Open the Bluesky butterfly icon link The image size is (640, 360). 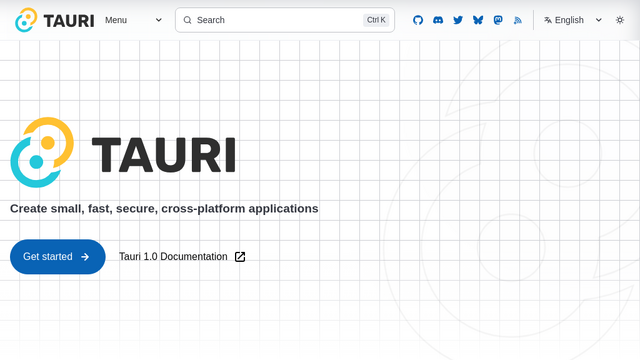pyautogui.click(x=478, y=20)
